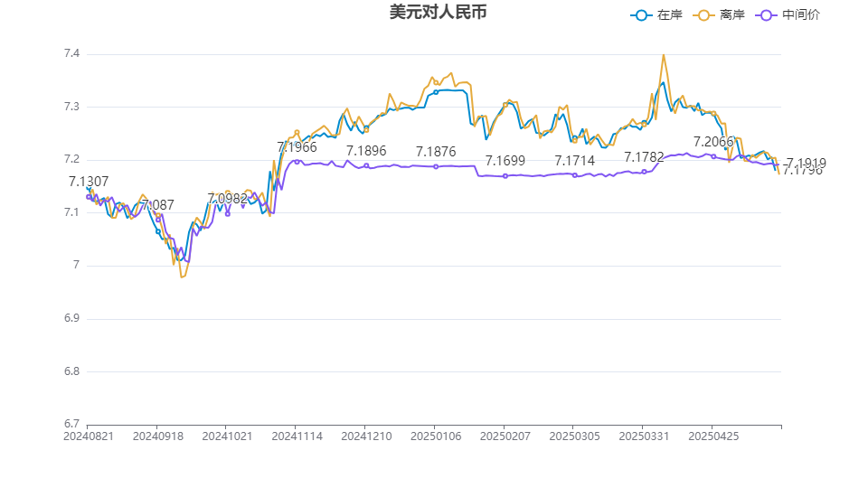Click the 7.1307 data label
Screen dimensions: 868x488
(x=89, y=182)
